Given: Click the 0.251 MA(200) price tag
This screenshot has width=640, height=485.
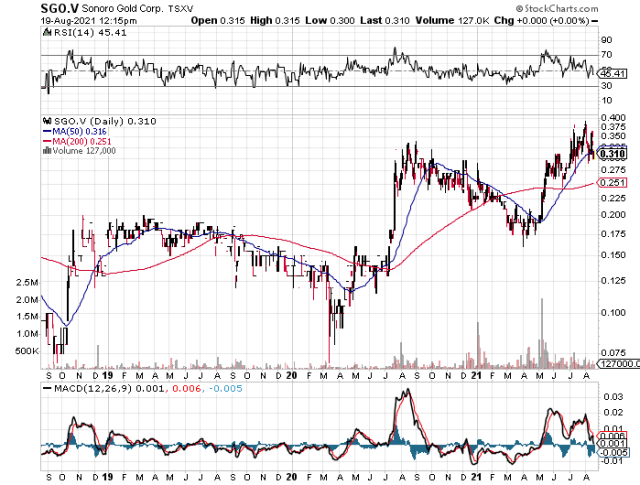Looking at the screenshot, I should (613, 182).
